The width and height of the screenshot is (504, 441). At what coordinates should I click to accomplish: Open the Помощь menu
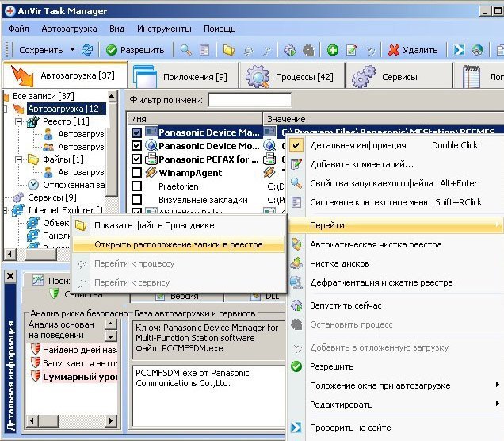click(220, 29)
